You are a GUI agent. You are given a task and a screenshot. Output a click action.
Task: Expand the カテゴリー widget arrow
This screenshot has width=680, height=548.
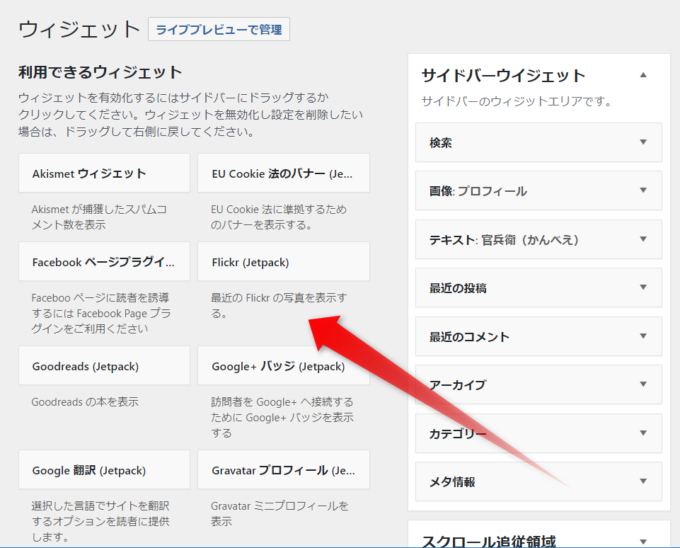coord(643,434)
